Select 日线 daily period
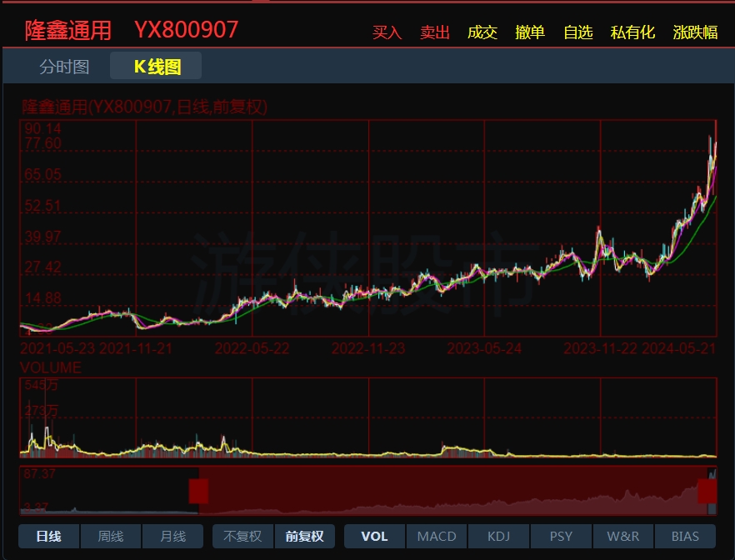 pyautogui.click(x=48, y=536)
